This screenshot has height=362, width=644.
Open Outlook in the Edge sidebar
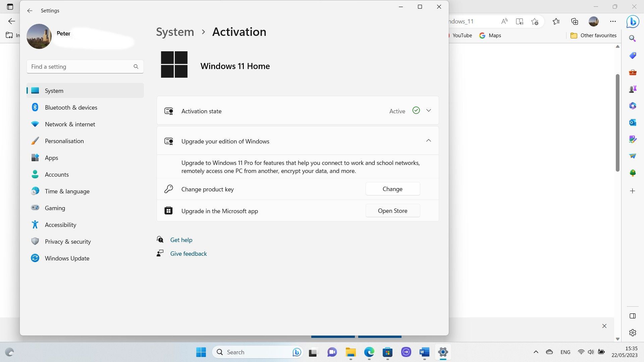pyautogui.click(x=633, y=122)
